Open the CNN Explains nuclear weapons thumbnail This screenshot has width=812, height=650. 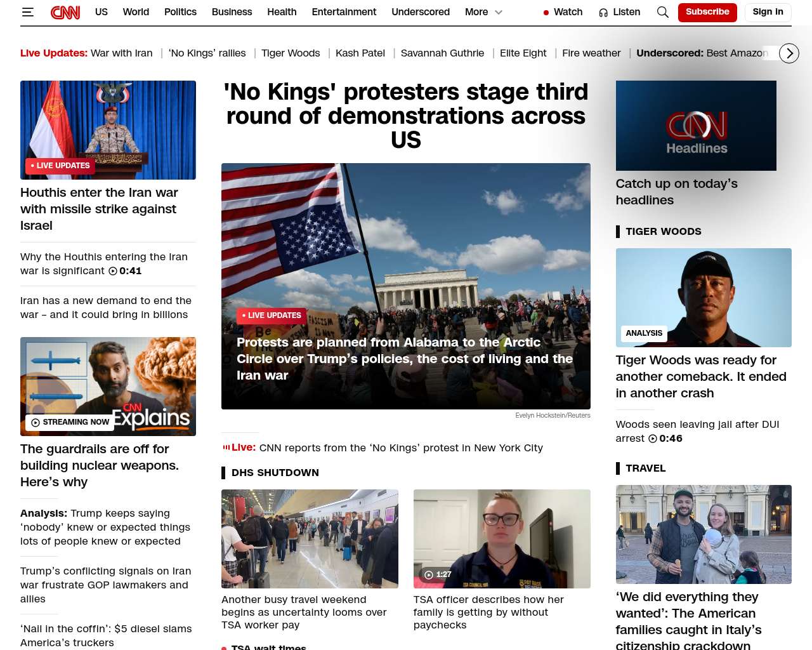pyautogui.click(x=108, y=387)
